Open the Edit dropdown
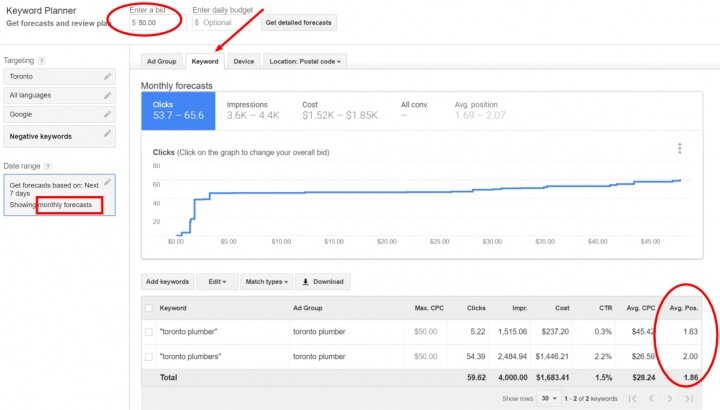This screenshot has height=410, width=720. click(217, 281)
